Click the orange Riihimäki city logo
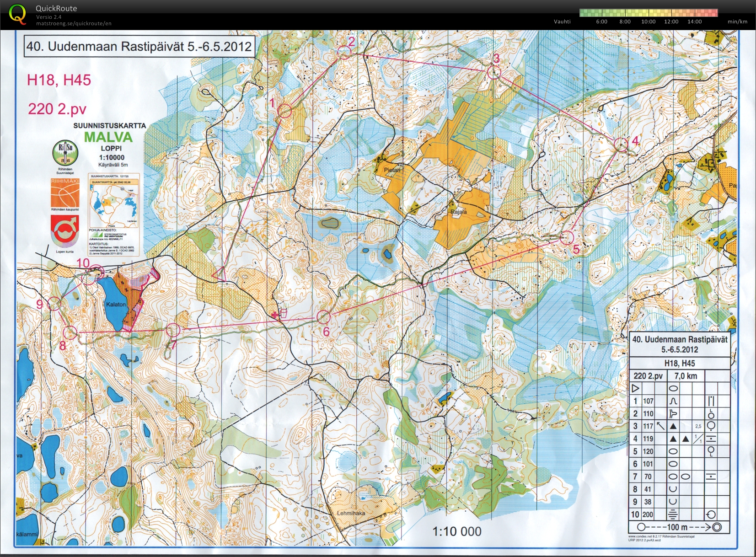 point(65,193)
